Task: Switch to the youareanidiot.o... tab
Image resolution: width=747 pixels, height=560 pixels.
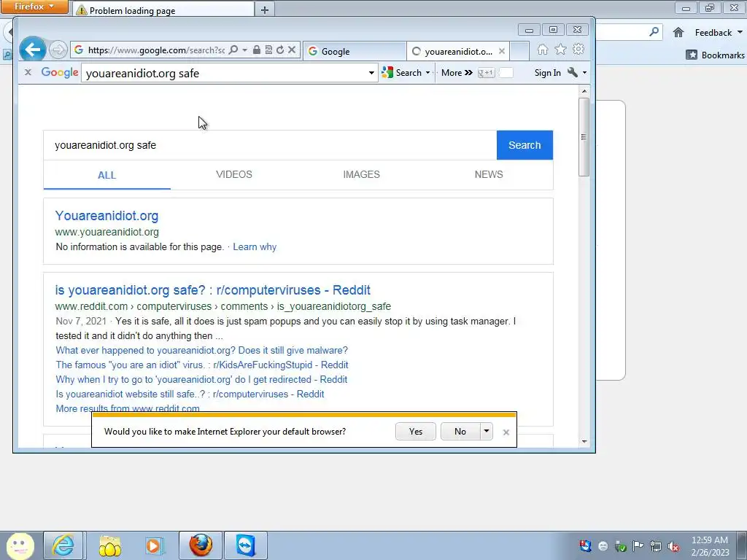Action: pyautogui.click(x=452, y=52)
